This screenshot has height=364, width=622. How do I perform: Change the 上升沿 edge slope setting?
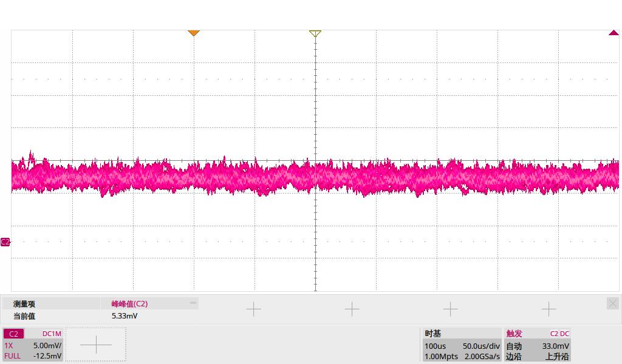tap(556, 357)
